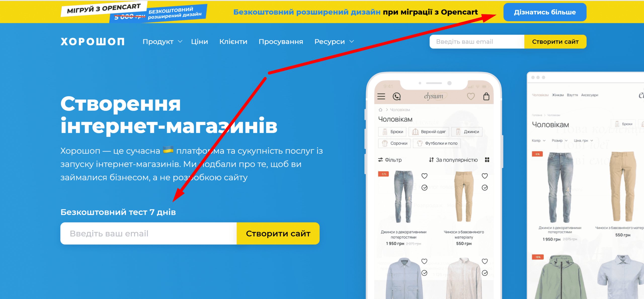Tap the phone call icon in mockup header
Viewport: 644px width, 299px height.
397,96
